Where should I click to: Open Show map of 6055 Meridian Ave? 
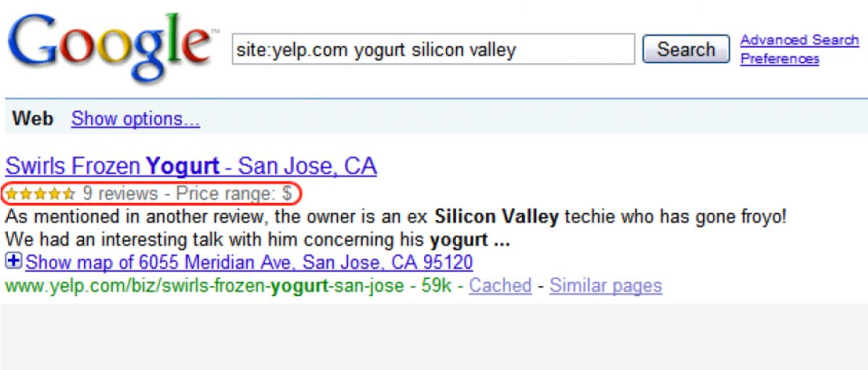249,261
